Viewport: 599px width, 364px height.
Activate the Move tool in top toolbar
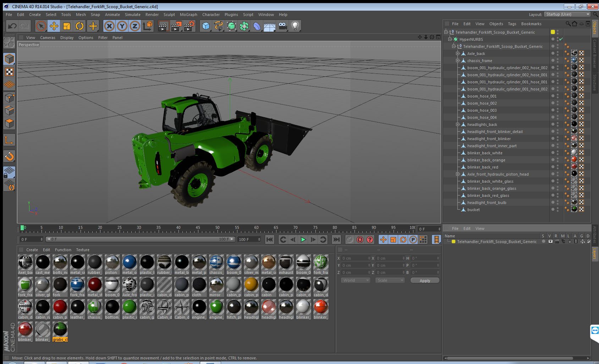click(x=54, y=26)
